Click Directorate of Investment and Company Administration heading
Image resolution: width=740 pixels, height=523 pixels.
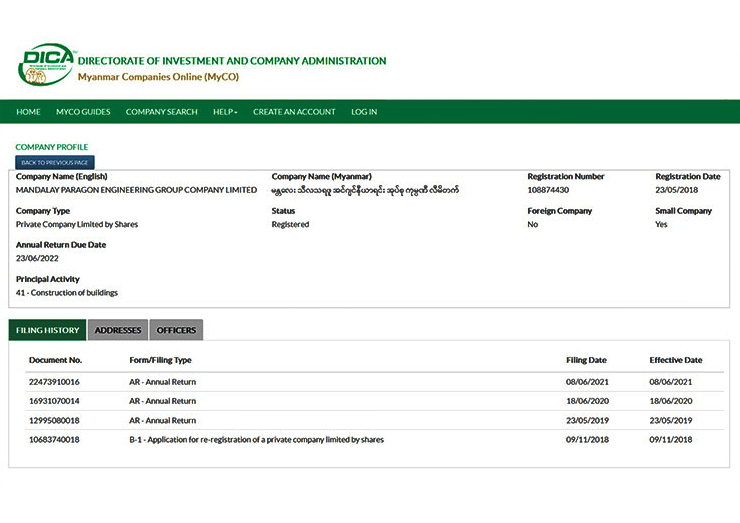pyautogui.click(x=232, y=61)
